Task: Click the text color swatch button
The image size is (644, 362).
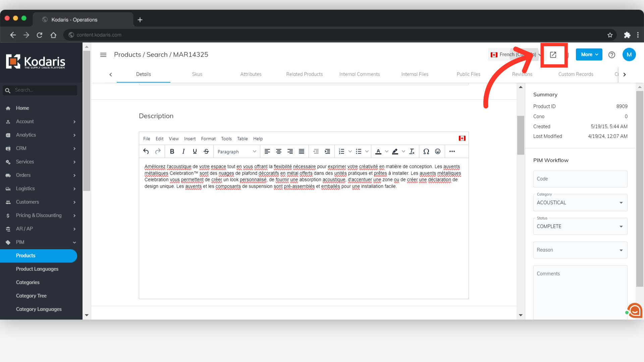Action: click(x=378, y=152)
